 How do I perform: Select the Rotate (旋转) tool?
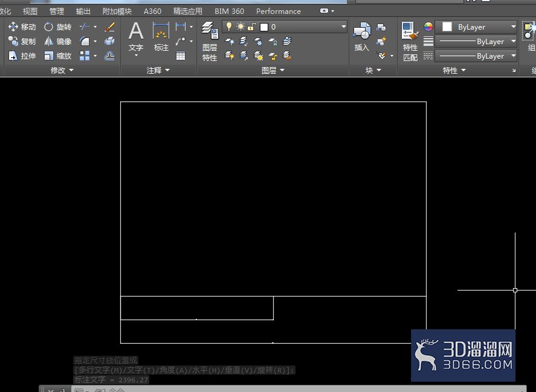[x=57, y=27]
